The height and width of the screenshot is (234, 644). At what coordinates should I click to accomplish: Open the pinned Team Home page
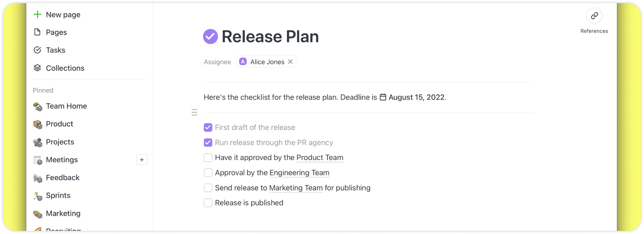click(66, 106)
